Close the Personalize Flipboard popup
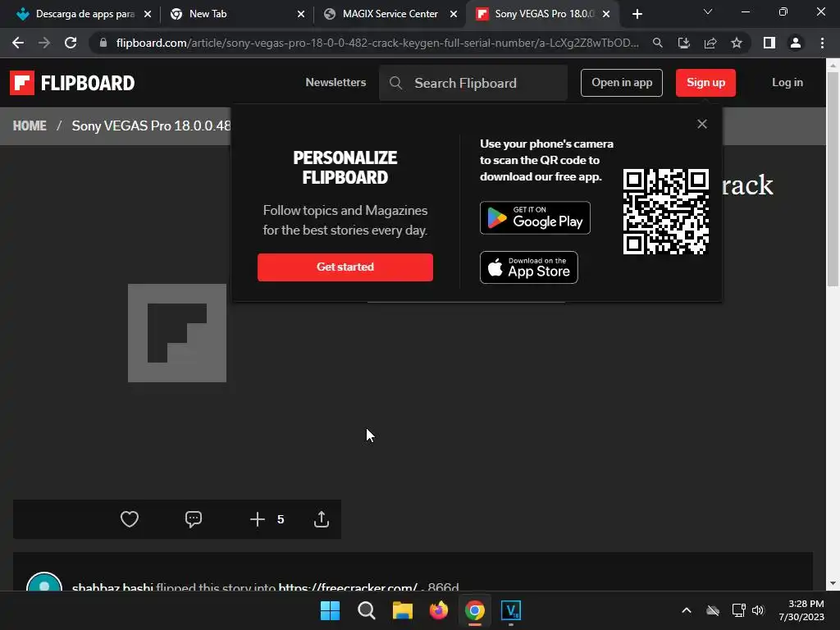This screenshot has height=630, width=840. pos(702,124)
